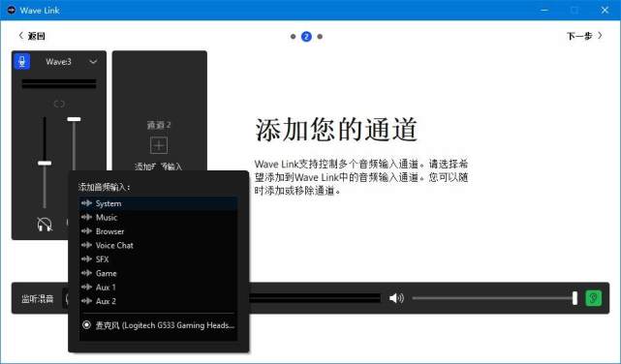
Task: Click the monitor mix output volume slider handle
Action: (574, 298)
